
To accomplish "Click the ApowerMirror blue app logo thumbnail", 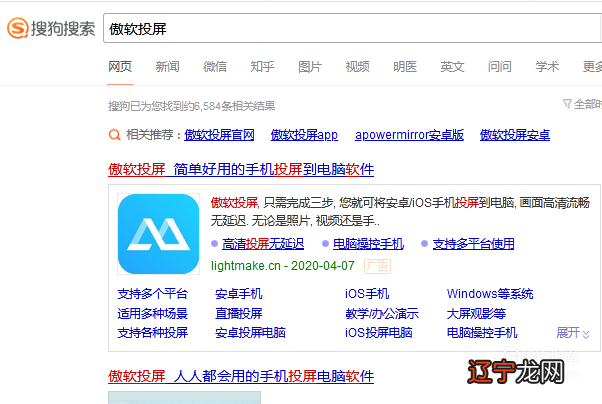I will point(159,234).
